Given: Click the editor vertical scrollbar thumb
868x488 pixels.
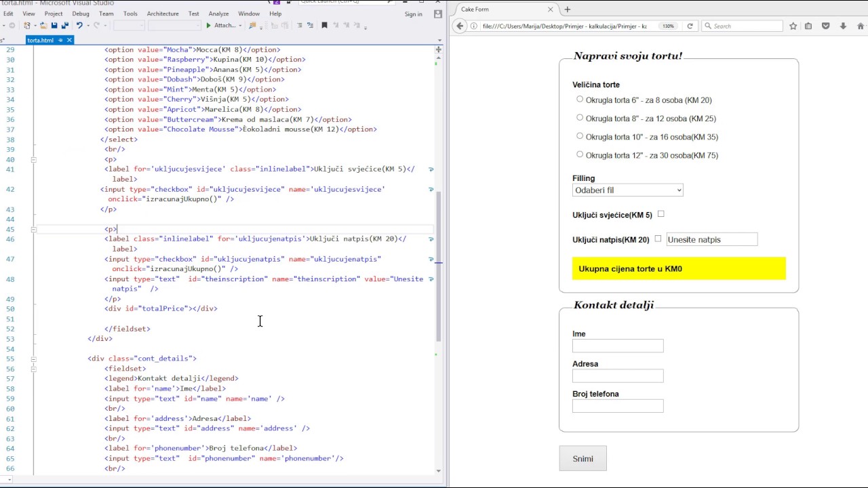Looking at the screenshot, I should [439, 266].
